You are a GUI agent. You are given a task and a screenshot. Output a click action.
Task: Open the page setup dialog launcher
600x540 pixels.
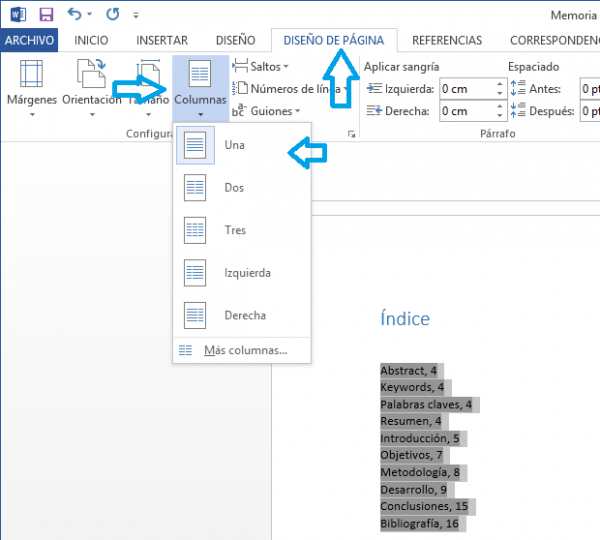351,134
